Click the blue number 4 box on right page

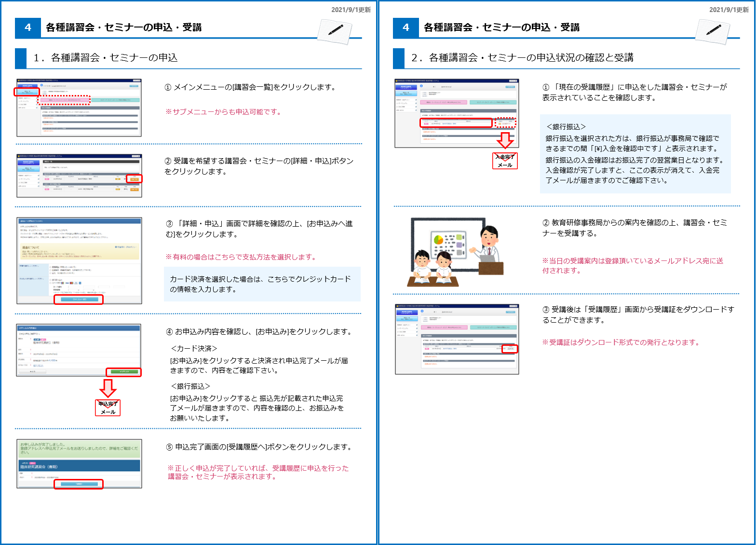[x=406, y=28]
